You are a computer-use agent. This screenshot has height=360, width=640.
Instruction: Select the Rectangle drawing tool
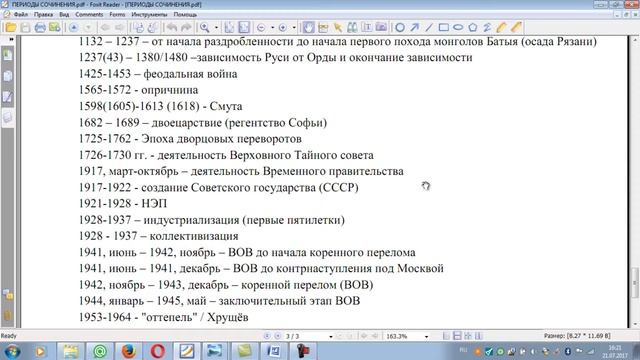444,27
